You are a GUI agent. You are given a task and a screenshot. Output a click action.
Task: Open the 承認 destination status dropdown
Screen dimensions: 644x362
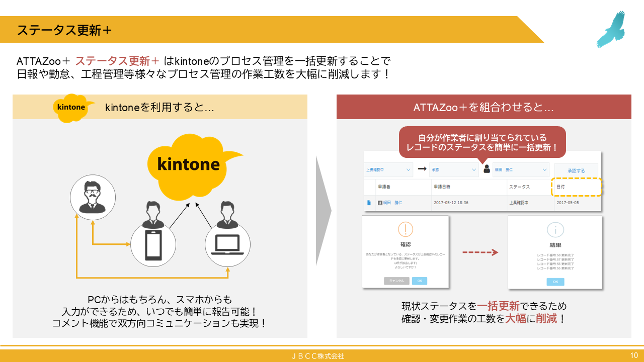[453, 169]
